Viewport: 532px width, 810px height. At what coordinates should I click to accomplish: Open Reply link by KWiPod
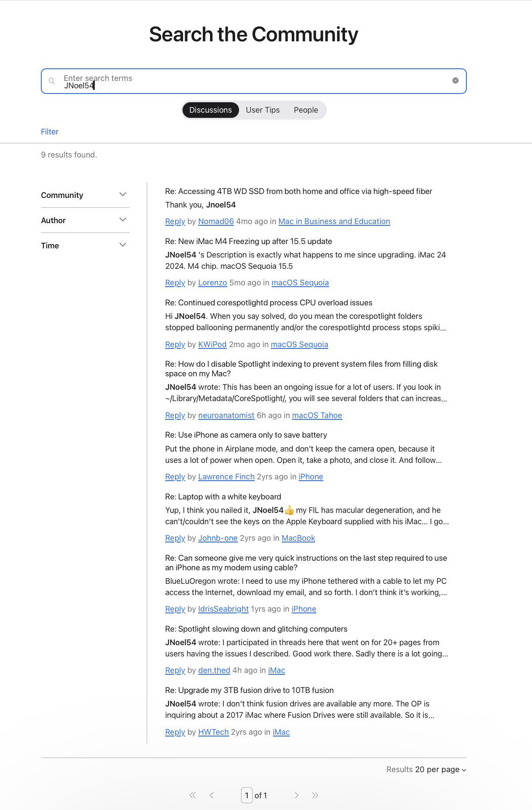(175, 345)
